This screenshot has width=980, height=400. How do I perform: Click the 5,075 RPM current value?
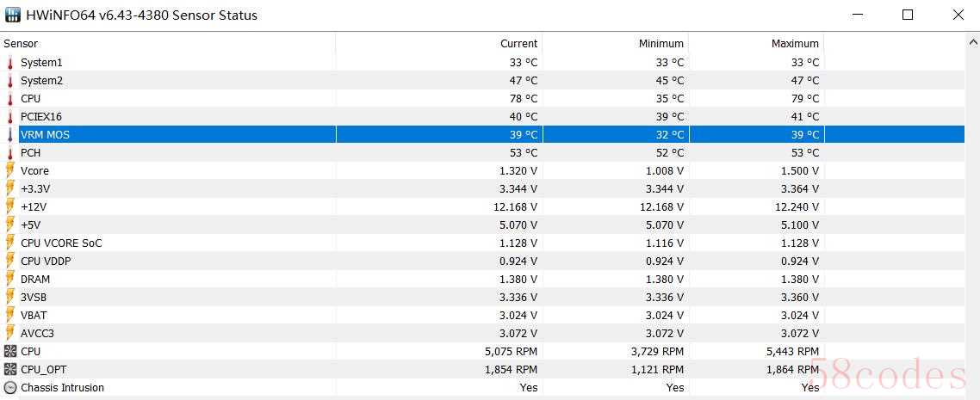(x=512, y=352)
